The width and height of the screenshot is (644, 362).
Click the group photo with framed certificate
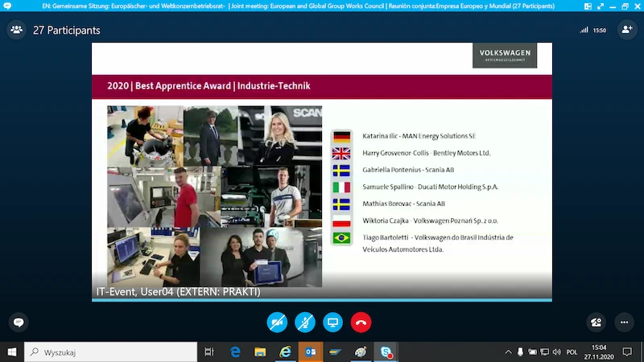261,257
